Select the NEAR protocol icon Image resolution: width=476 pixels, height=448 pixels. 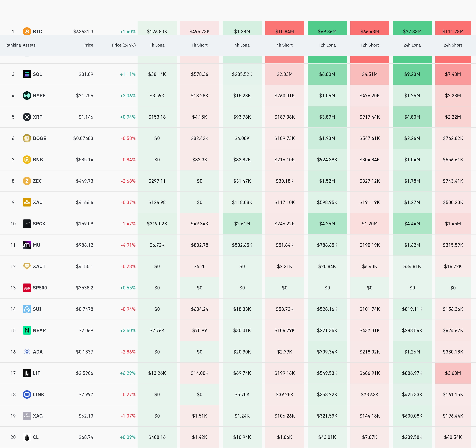(27, 330)
